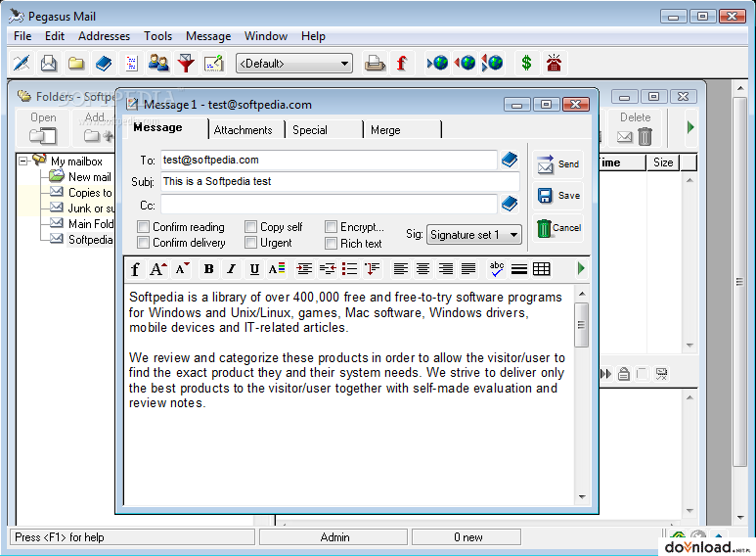The width and height of the screenshot is (756, 556).
Task: Send the message
Action: [557, 164]
